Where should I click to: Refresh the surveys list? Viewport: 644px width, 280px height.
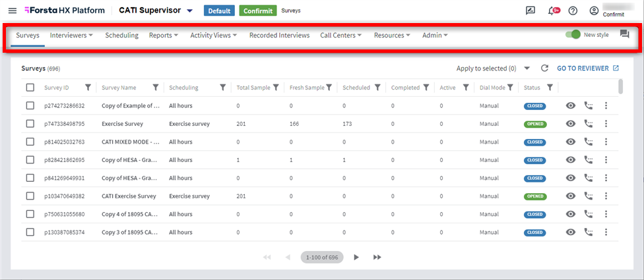[544, 69]
